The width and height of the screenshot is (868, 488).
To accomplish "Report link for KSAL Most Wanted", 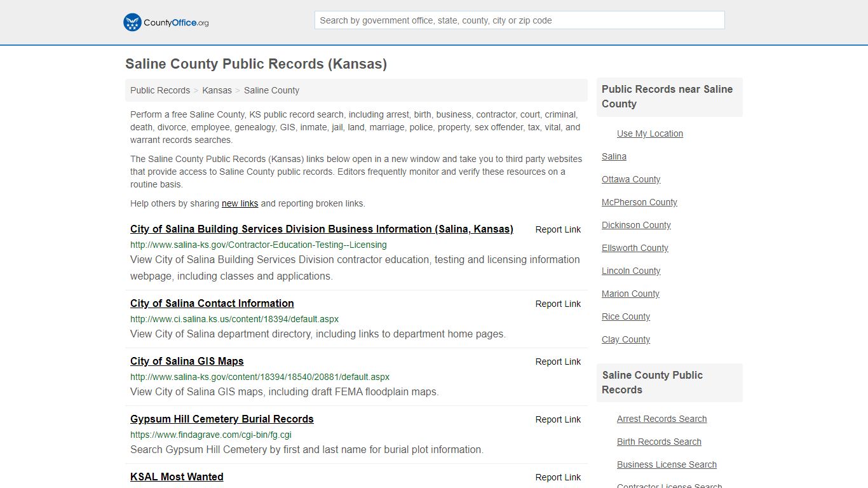I will coord(558,477).
